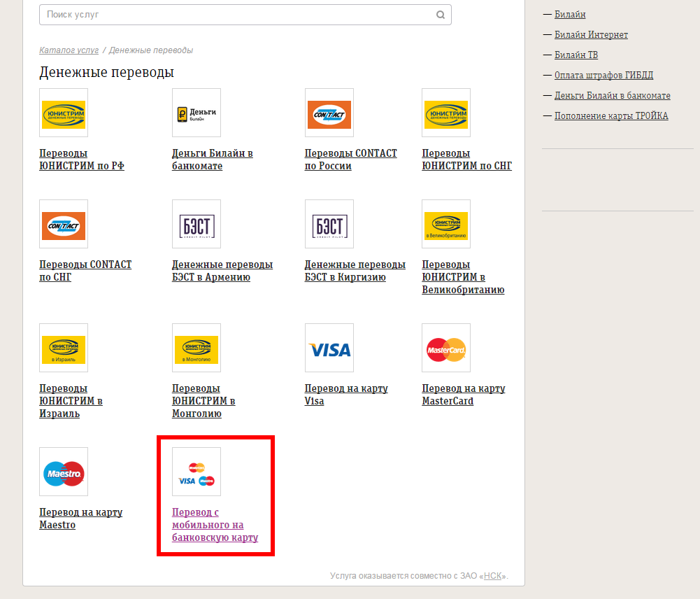Viewport: 700px width, 599px height.
Task: Open Перевод на карту Maestro link
Action: [81, 518]
